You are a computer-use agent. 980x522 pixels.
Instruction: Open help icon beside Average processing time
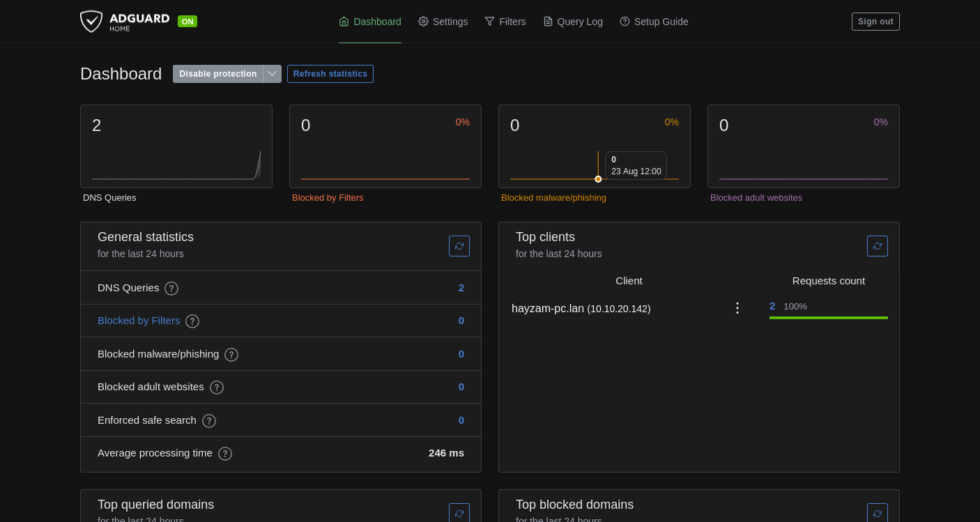point(225,454)
